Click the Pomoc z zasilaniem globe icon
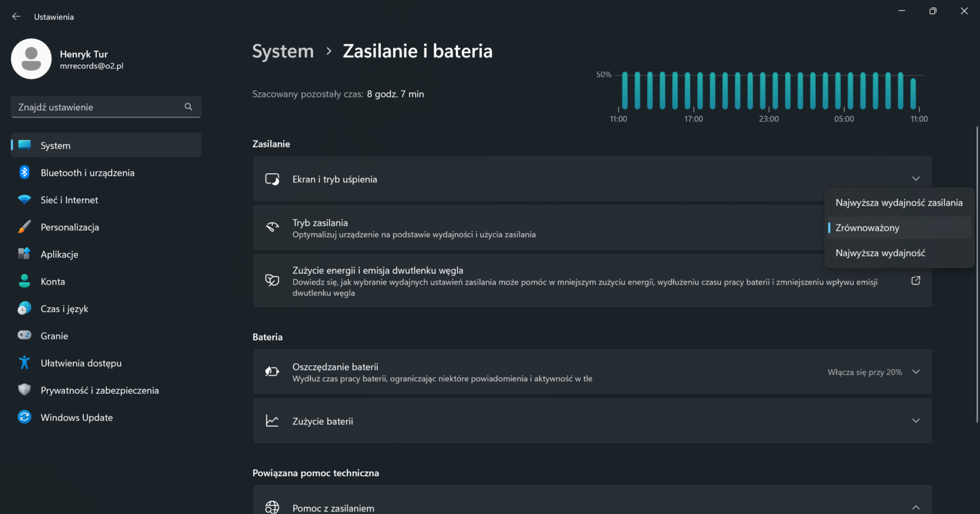The height and width of the screenshot is (514, 980). click(x=273, y=507)
